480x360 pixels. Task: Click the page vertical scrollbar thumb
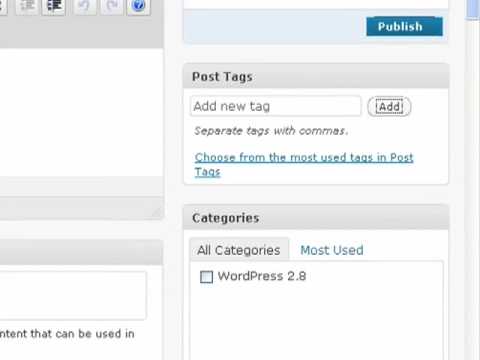(x=474, y=10)
